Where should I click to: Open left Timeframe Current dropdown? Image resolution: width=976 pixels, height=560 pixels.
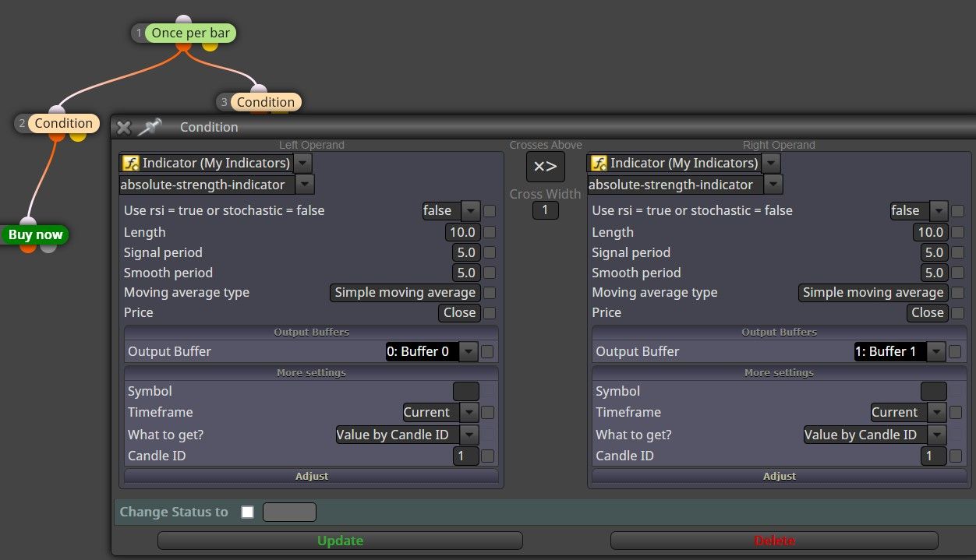coord(469,412)
